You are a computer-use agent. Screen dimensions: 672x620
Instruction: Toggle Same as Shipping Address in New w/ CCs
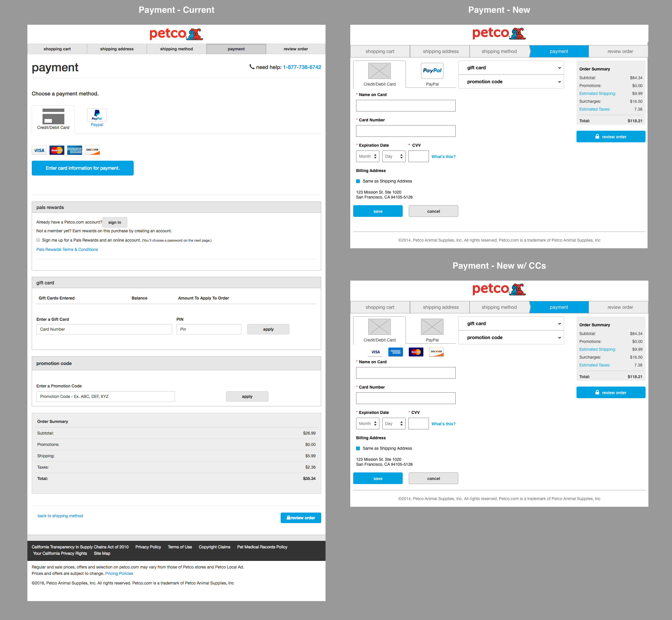[x=358, y=448]
